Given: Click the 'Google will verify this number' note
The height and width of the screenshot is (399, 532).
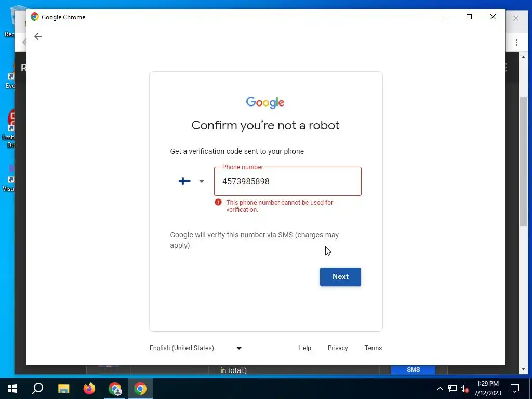Looking at the screenshot, I should click(255, 240).
